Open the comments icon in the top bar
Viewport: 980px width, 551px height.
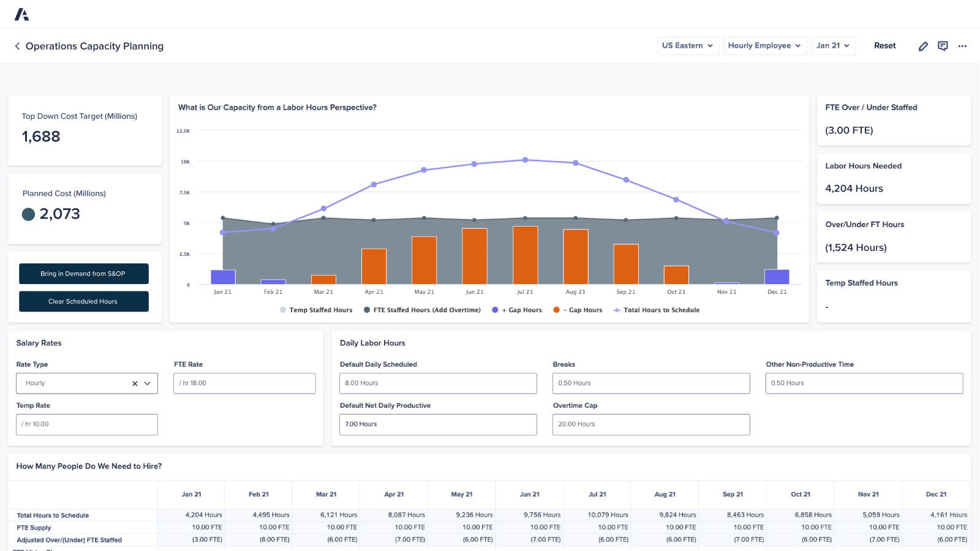tap(943, 46)
